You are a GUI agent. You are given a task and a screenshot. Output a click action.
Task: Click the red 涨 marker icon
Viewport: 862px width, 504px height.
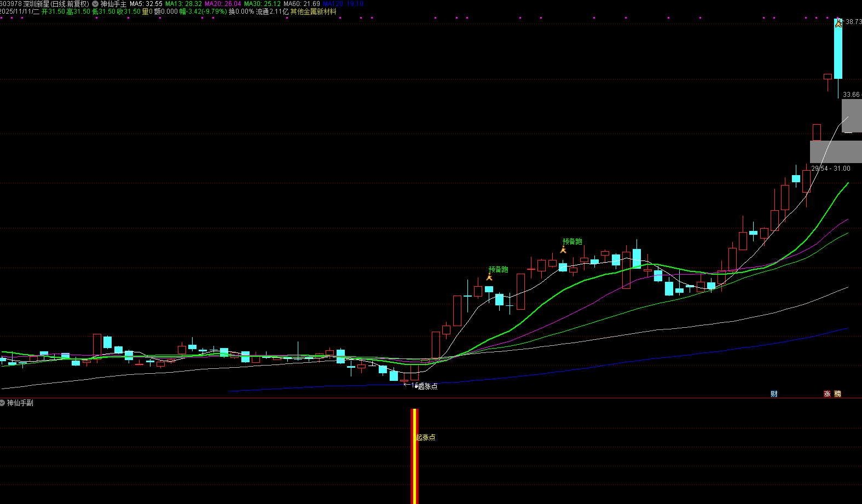(827, 394)
